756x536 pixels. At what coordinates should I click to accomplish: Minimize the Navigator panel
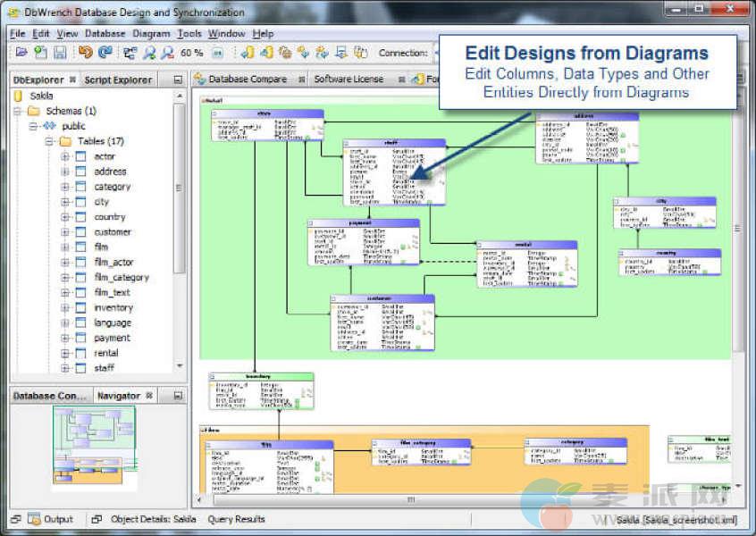pyautogui.click(x=178, y=395)
